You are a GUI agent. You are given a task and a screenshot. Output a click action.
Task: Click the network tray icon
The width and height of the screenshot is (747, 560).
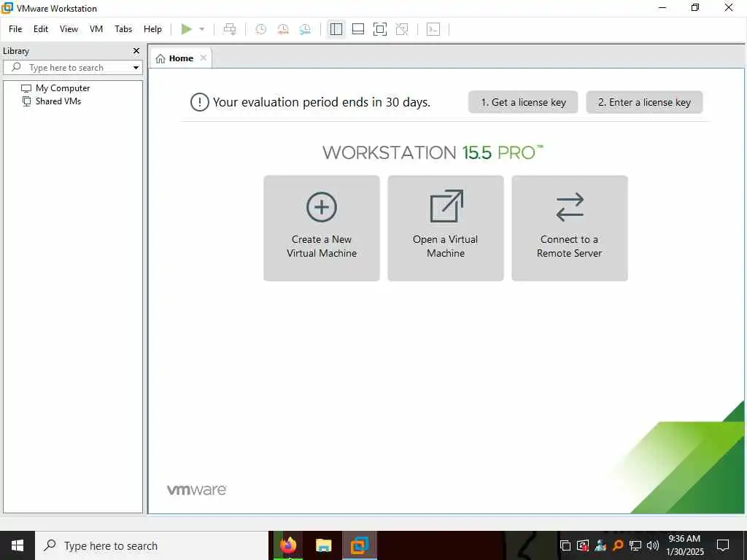[x=635, y=545]
